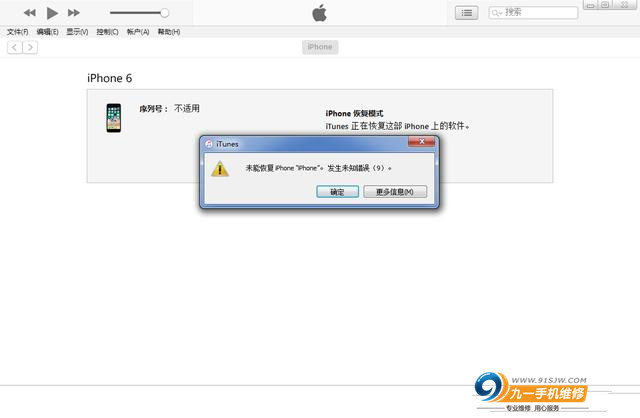
Task: Click the 确定 button in dialog
Action: pos(338,192)
